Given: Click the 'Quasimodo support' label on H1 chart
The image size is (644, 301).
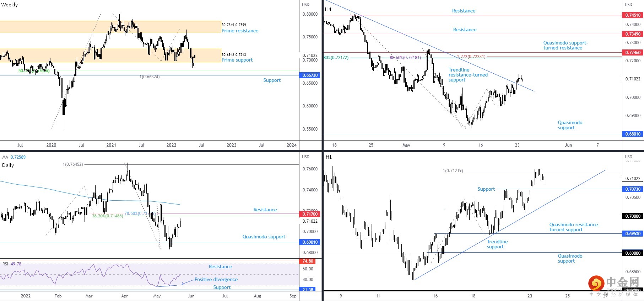Looking at the screenshot, I should 570,259.
